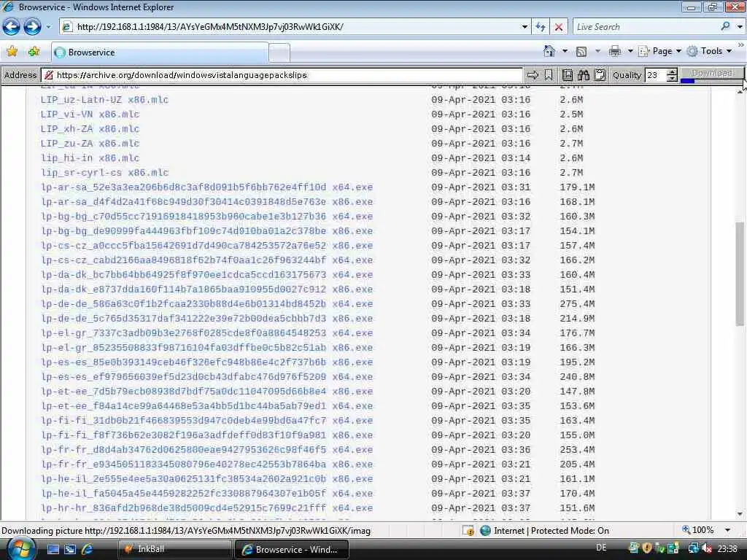Click the Browservice Download button
The image size is (747, 560).
tap(712, 74)
